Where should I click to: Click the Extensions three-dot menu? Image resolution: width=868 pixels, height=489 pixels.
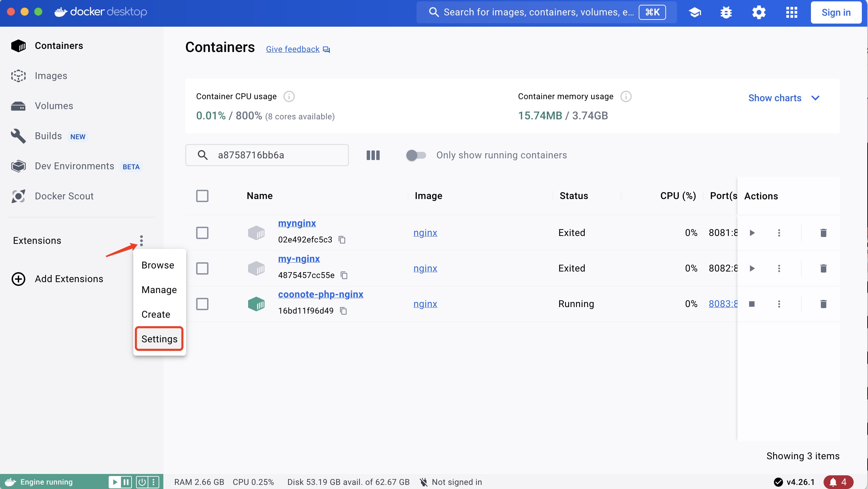tap(141, 241)
